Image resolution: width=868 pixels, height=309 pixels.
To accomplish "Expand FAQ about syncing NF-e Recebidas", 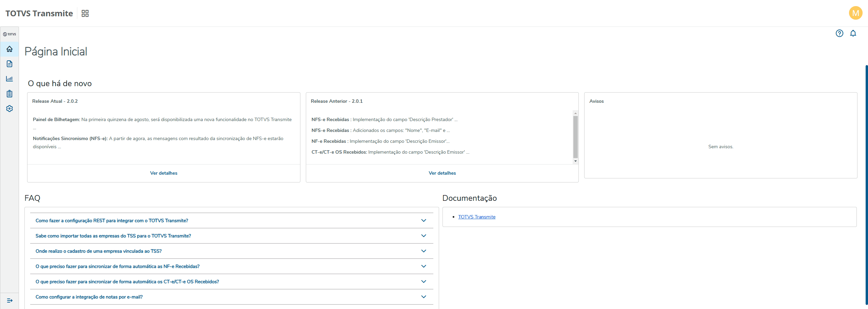I will (x=232, y=266).
